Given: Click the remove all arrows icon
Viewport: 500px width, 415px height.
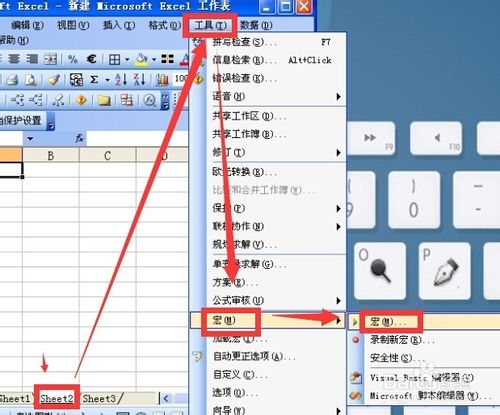Looking at the screenshot, I should (58, 100).
